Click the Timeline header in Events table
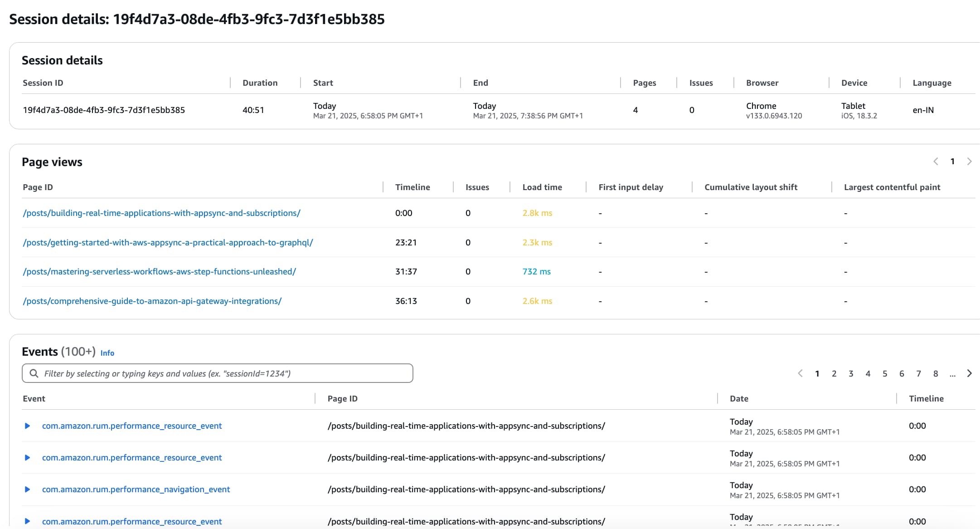 click(927, 399)
